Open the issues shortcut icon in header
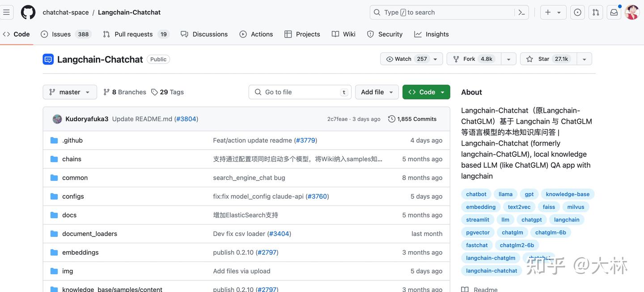Image resolution: width=644 pixels, height=292 pixels. [x=577, y=13]
